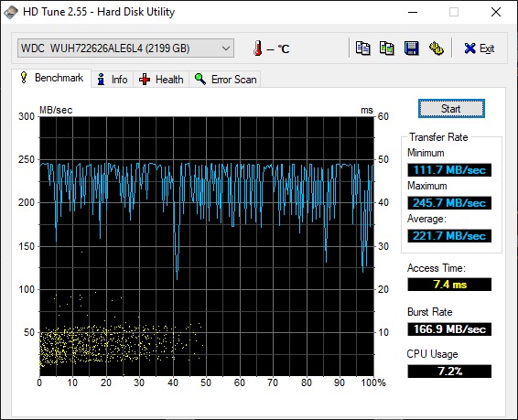This screenshot has width=518, height=420.
Task: Select the Benchmark tab
Action: pos(51,79)
